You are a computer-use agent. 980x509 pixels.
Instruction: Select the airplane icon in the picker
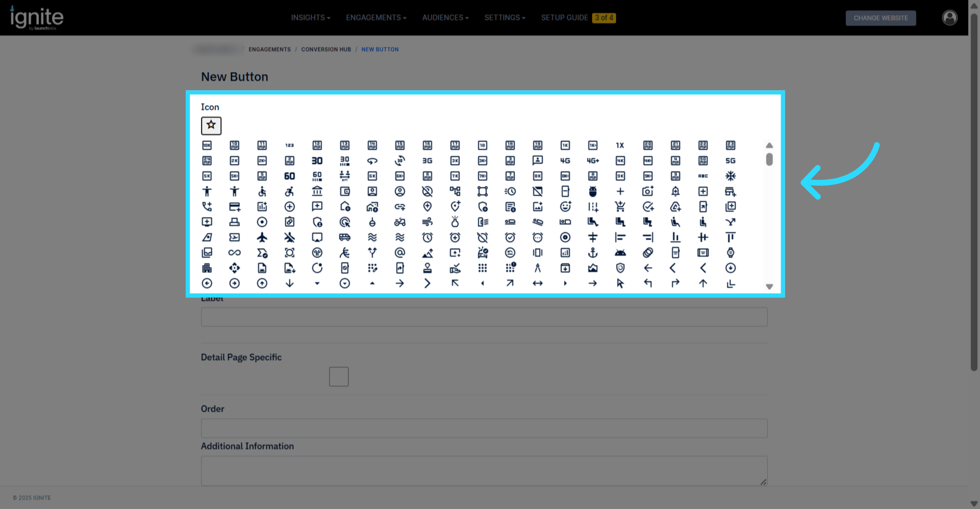click(x=262, y=237)
